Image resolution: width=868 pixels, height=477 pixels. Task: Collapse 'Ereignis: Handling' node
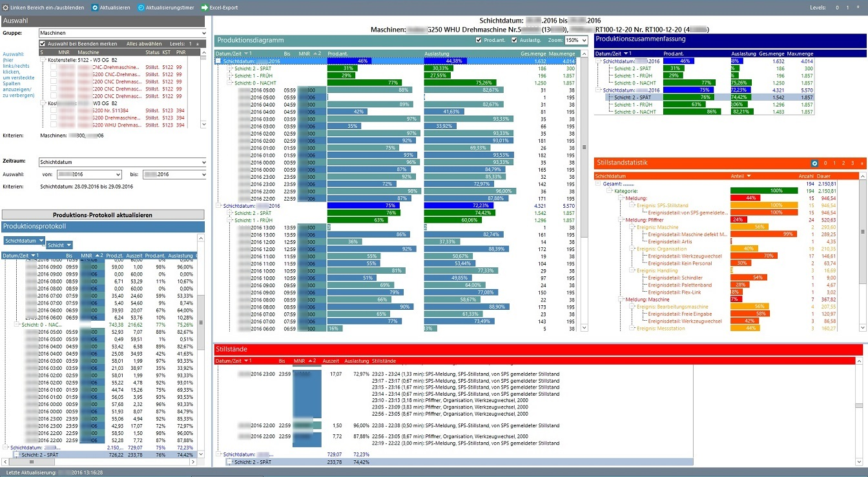632,270
